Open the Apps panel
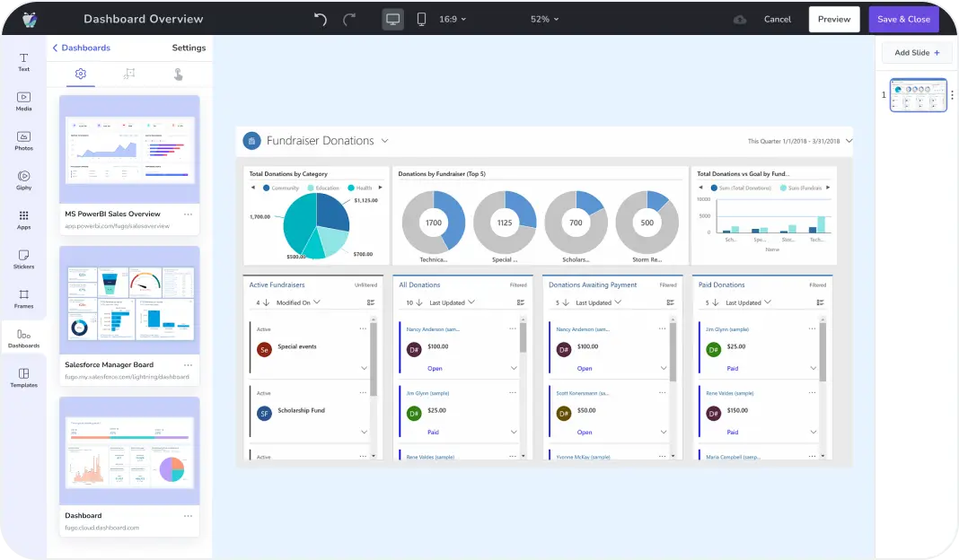959x560 pixels. [24, 220]
